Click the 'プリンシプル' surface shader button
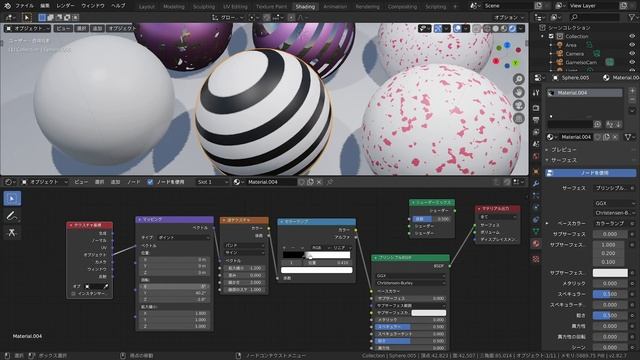Screen dimensions: 640x360 [x=611, y=188]
